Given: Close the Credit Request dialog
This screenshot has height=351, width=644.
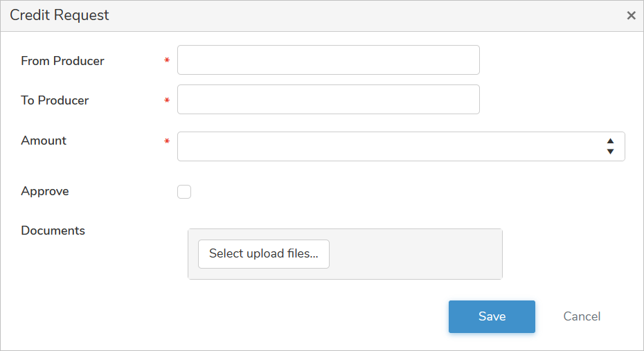Looking at the screenshot, I should coord(631,15).
